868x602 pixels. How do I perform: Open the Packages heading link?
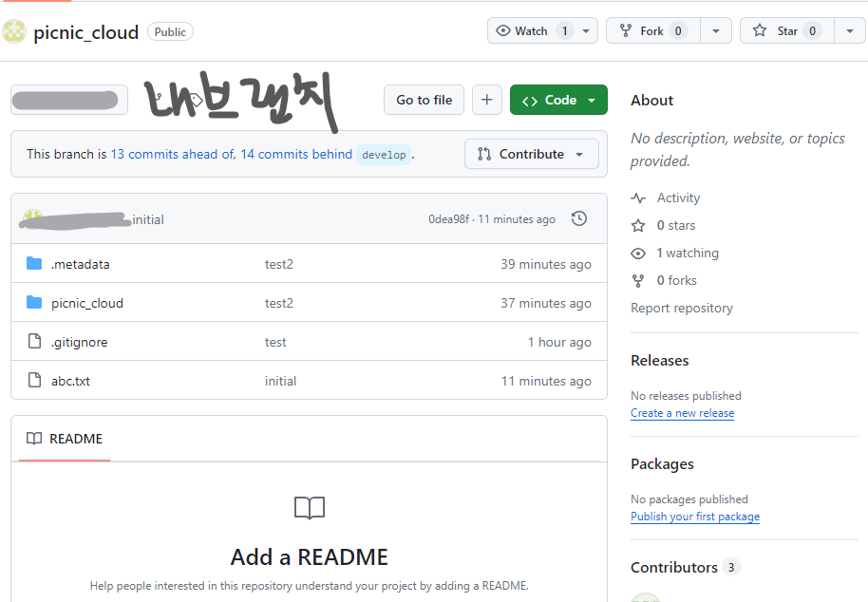662,464
